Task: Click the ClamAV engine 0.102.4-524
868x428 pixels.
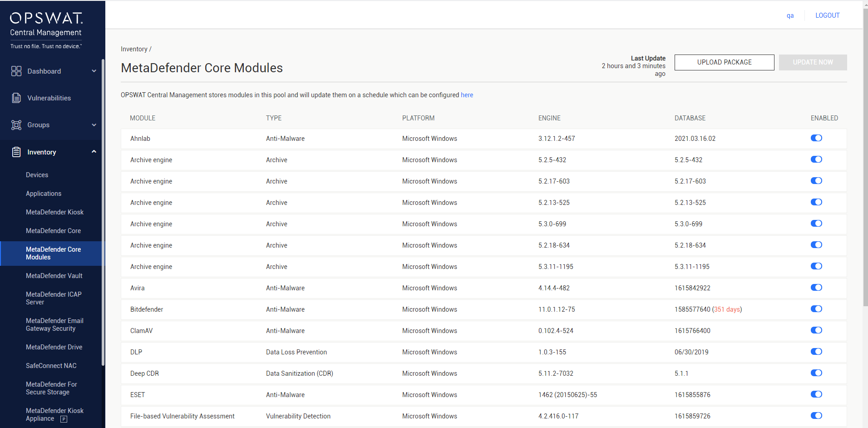Action: click(556, 331)
